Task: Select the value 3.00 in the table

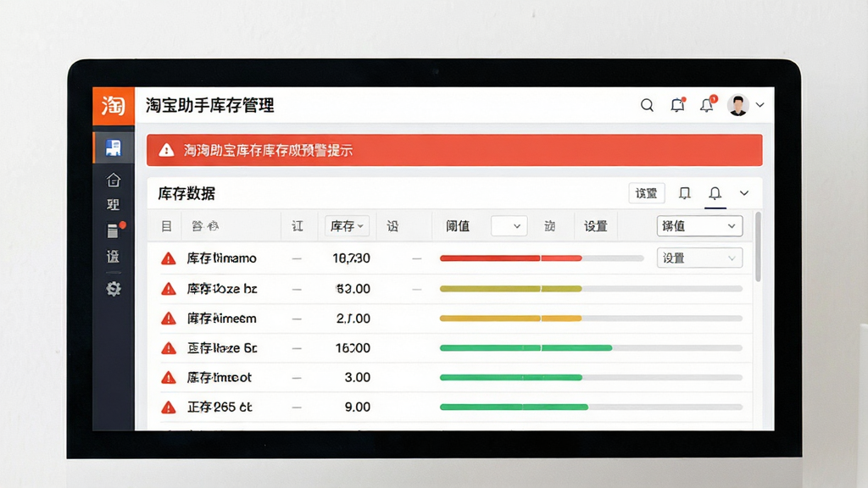Action: (x=357, y=377)
